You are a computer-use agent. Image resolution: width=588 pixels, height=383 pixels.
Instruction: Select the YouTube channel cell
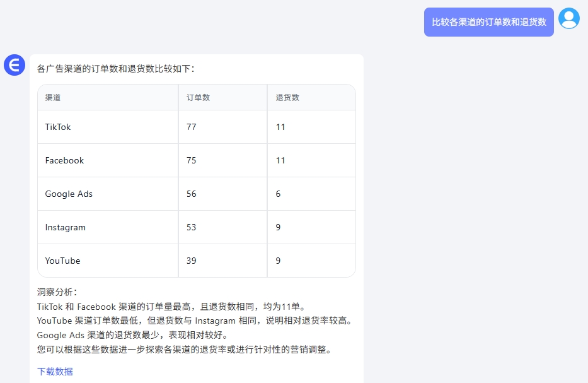click(x=108, y=261)
